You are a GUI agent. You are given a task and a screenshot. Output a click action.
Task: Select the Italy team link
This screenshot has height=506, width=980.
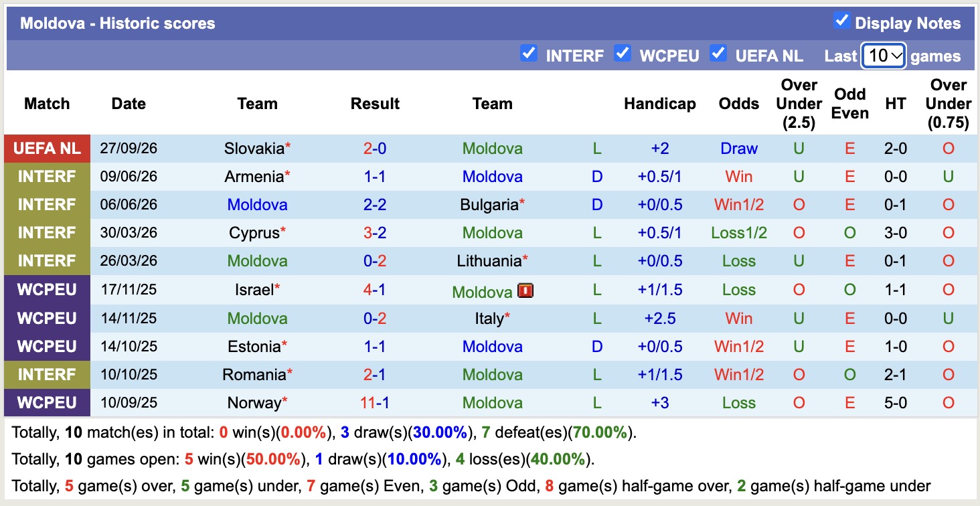(x=489, y=319)
